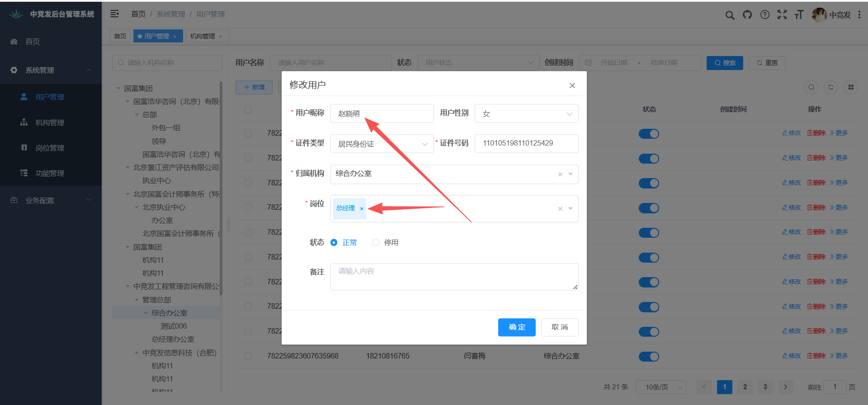Clear the 归属机构 selection
Viewport: 868px width, 405px height.
coord(560,174)
